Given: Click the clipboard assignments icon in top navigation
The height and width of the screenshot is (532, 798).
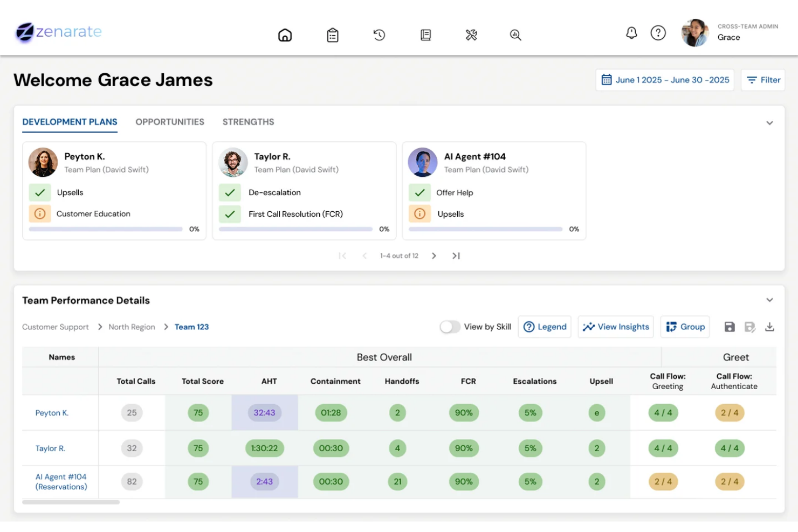Looking at the screenshot, I should click(x=333, y=34).
